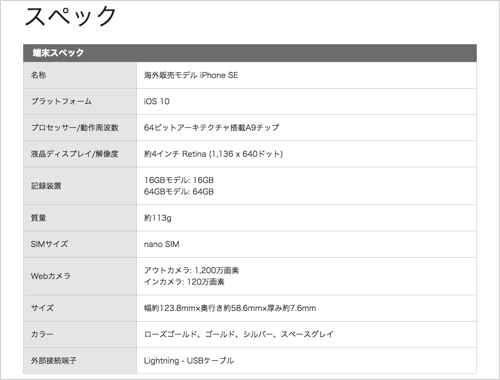Click the ローズゴールド color list value
Image resolution: width=500 pixels, height=380 pixels.
coord(239,334)
